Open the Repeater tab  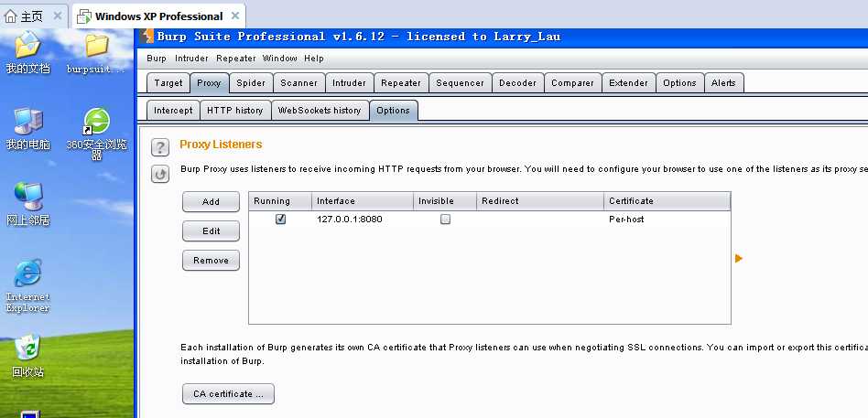[x=401, y=83]
